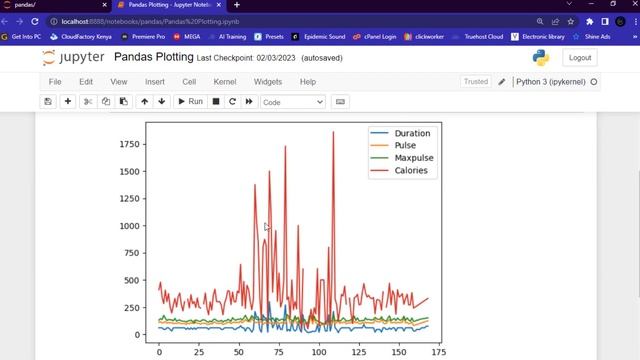Move selected cell down arrow
The width and height of the screenshot is (640, 360).
[x=162, y=102]
